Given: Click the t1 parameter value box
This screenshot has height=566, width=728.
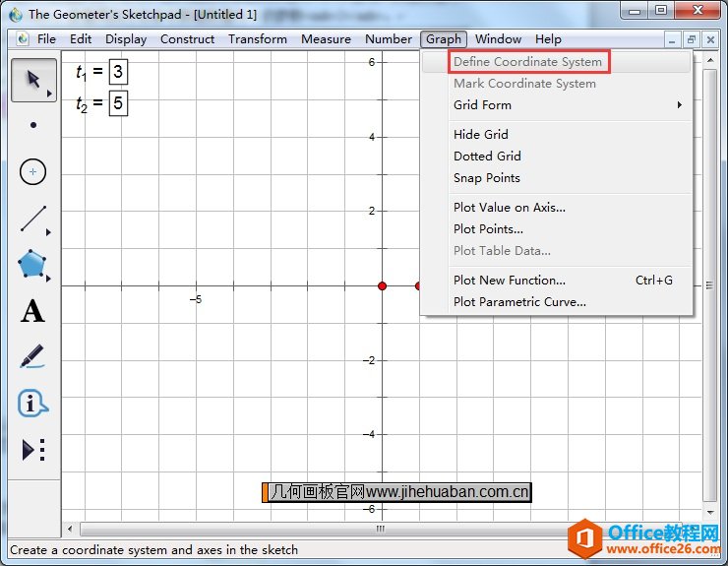Looking at the screenshot, I should click(x=118, y=72).
